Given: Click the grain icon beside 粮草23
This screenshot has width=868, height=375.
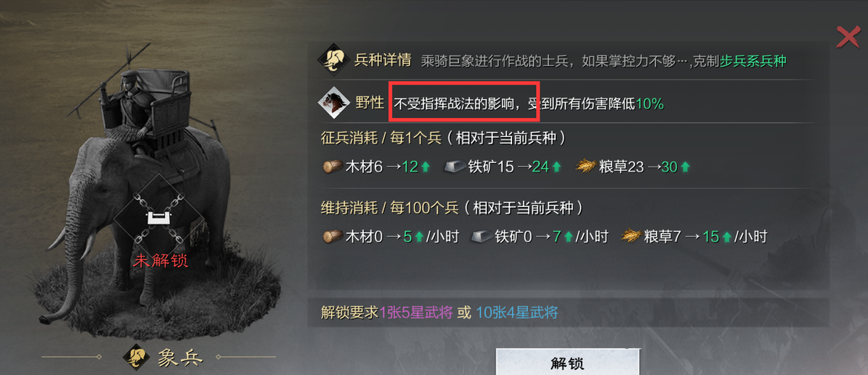Looking at the screenshot, I should (584, 167).
